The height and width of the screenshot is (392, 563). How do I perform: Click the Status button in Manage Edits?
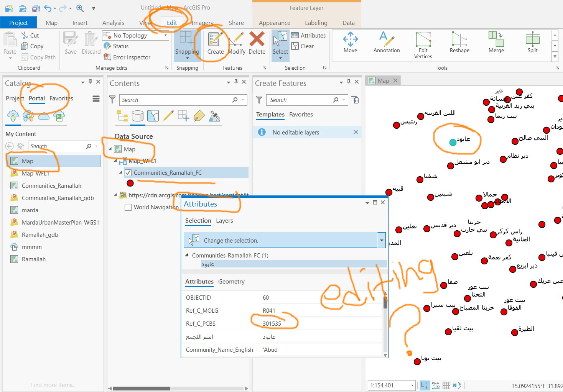point(116,46)
